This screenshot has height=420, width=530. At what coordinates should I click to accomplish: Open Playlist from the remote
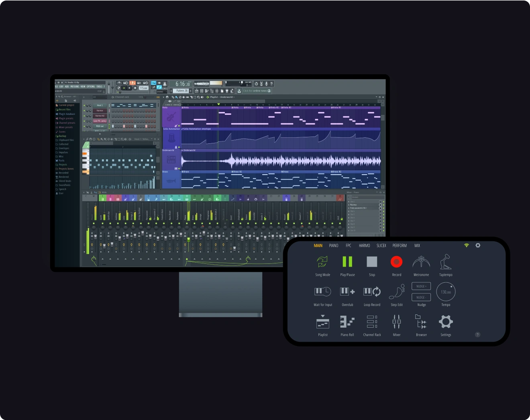(323, 322)
